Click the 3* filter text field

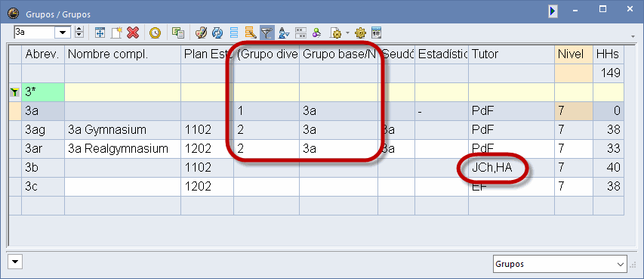point(43,92)
